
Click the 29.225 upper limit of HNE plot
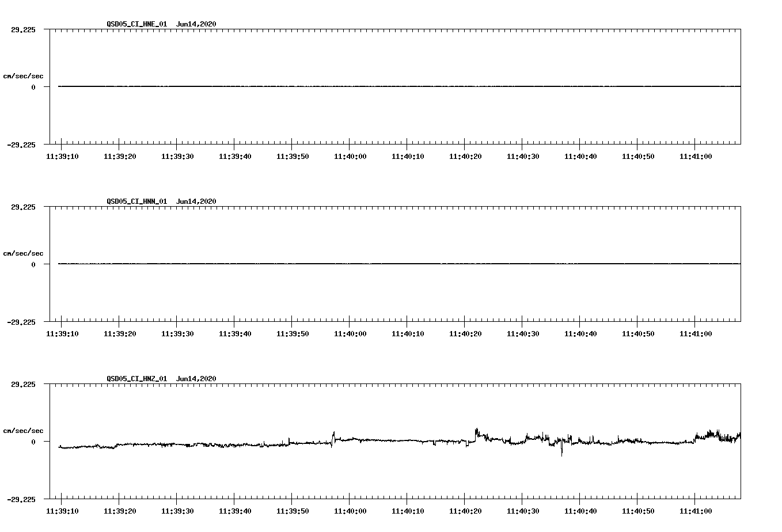click(23, 29)
